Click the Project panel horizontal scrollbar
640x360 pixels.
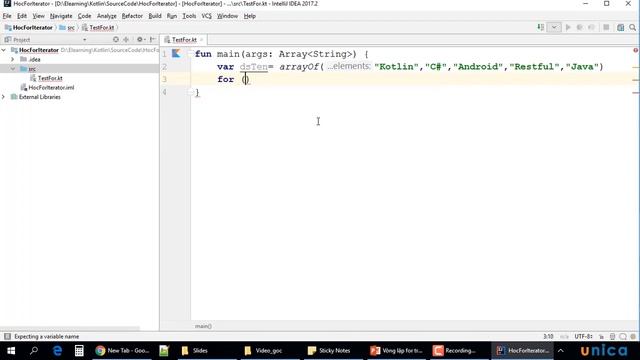(70, 328)
